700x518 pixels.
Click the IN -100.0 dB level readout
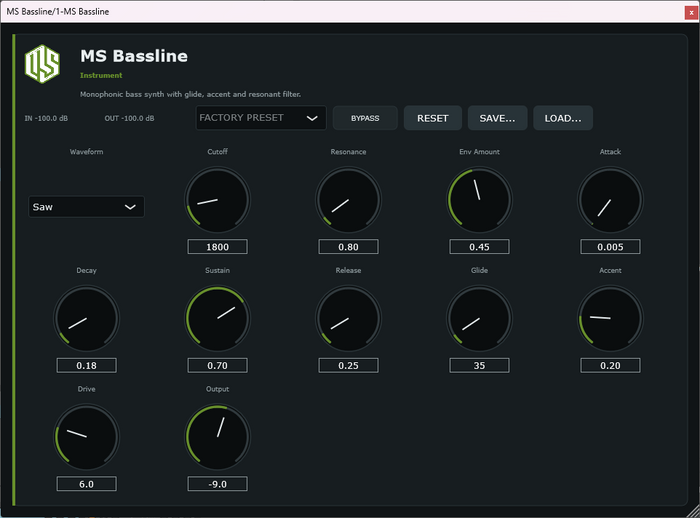click(x=46, y=118)
